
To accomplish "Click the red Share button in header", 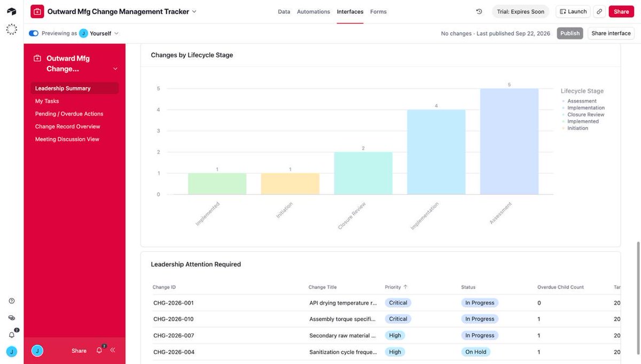I will point(621,12).
